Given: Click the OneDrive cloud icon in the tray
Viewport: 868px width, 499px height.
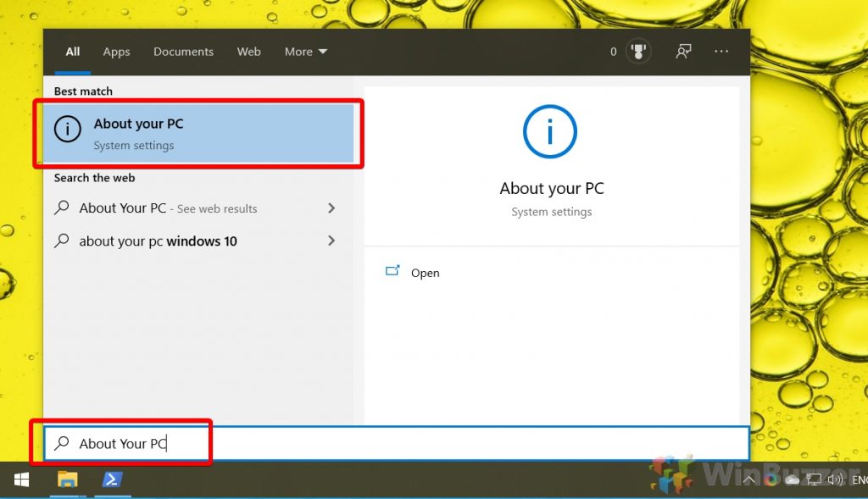Looking at the screenshot, I should (x=792, y=479).
